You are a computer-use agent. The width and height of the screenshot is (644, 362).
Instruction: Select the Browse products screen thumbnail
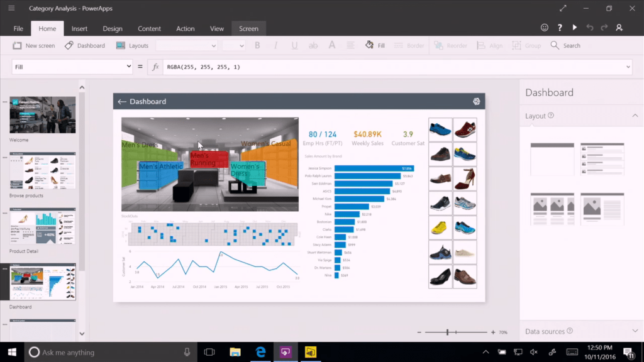[x=42, y=172]
